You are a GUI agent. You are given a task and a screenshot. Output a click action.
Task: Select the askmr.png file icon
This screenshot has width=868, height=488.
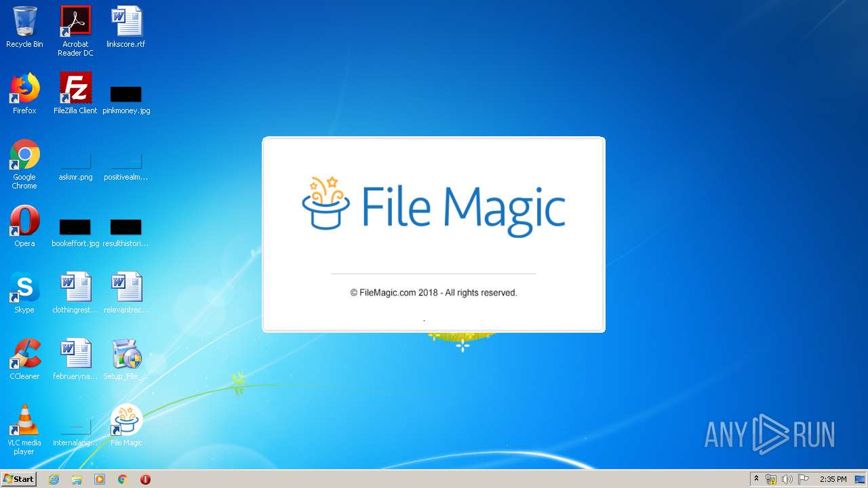[x=75, y=167]
